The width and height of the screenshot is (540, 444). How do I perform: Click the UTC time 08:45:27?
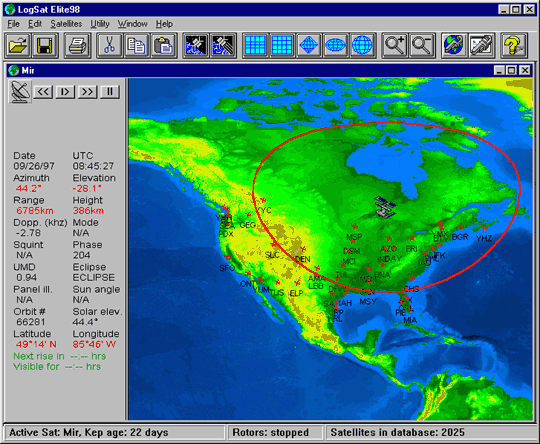[93, 166]
